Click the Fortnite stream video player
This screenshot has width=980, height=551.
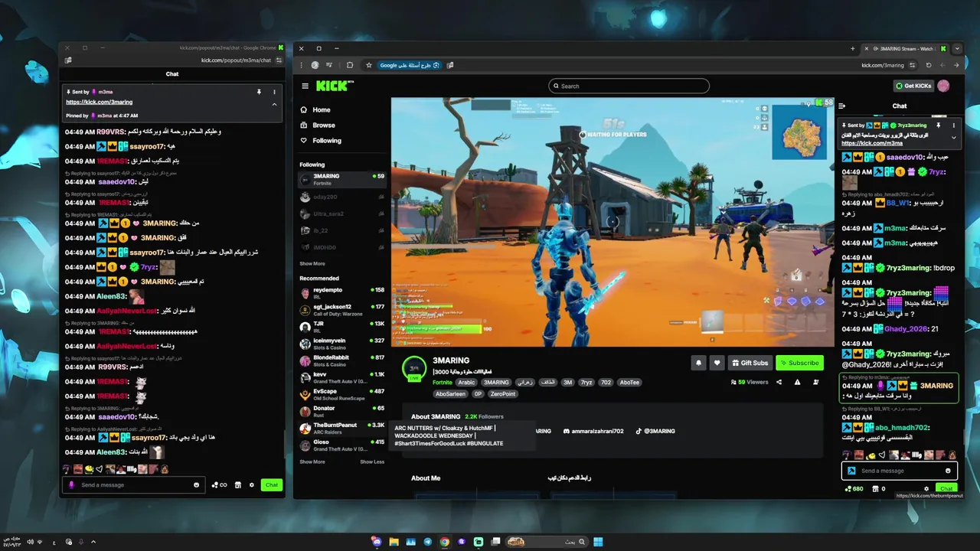click(612, 222)
